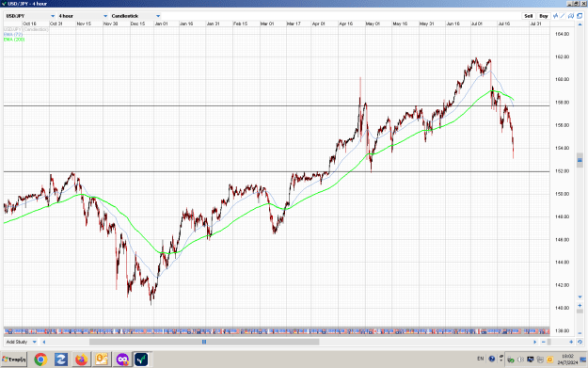588x368 pixels.
Task: Click the horizontal scroll right arrow
Action: 534,342
